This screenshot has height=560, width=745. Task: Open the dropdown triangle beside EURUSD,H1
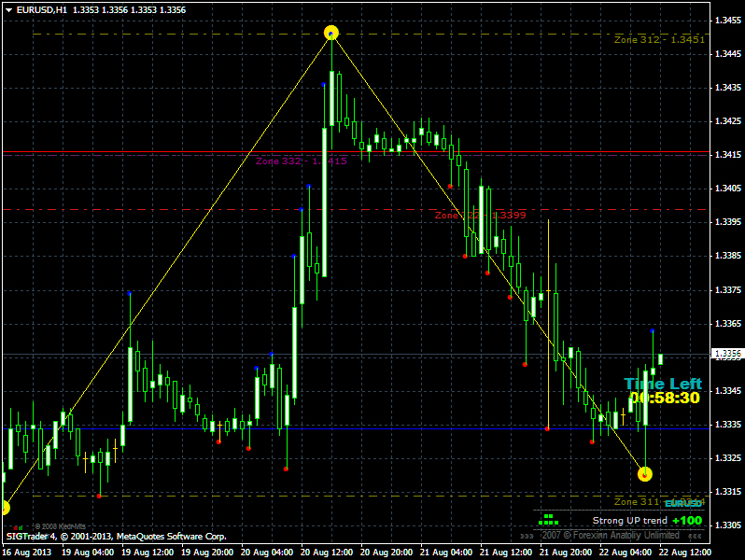tap(7, 9)
